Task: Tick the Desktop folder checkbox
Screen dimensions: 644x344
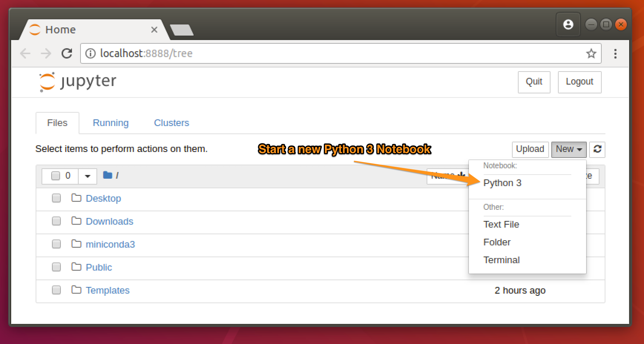Action: point(56,198)
